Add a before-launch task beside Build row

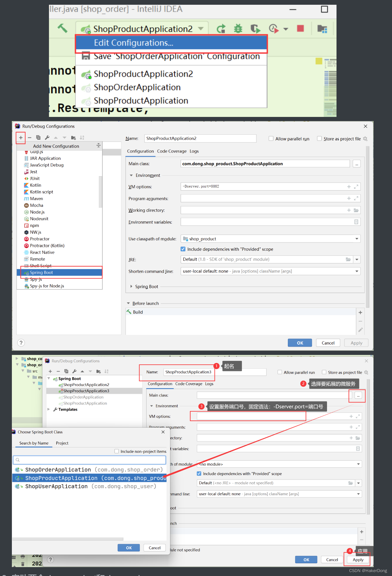click(x=360, y=312)
